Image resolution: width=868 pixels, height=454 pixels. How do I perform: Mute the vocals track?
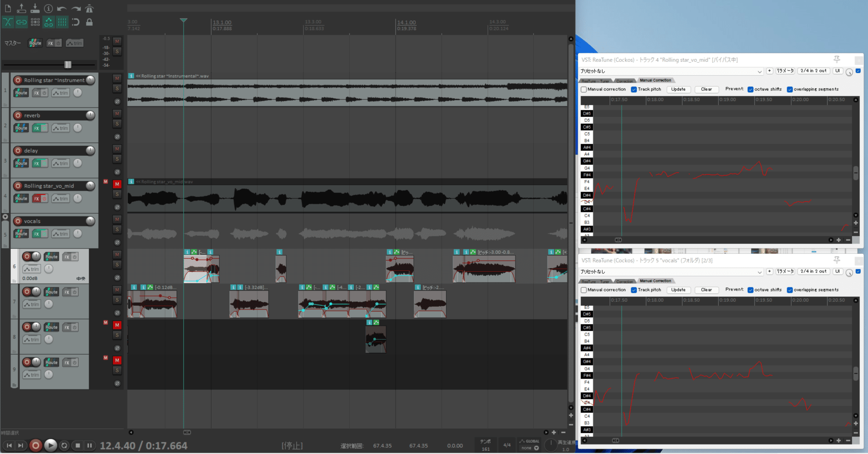[117, 220]
